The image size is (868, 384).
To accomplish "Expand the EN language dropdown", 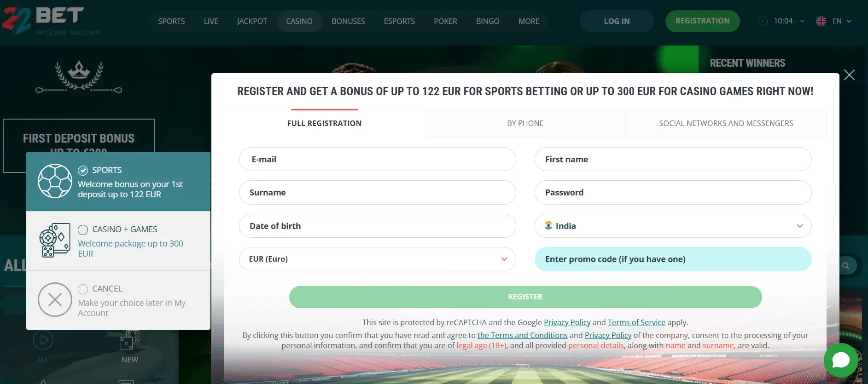I will pyautogui.click(x=851, y=21).
